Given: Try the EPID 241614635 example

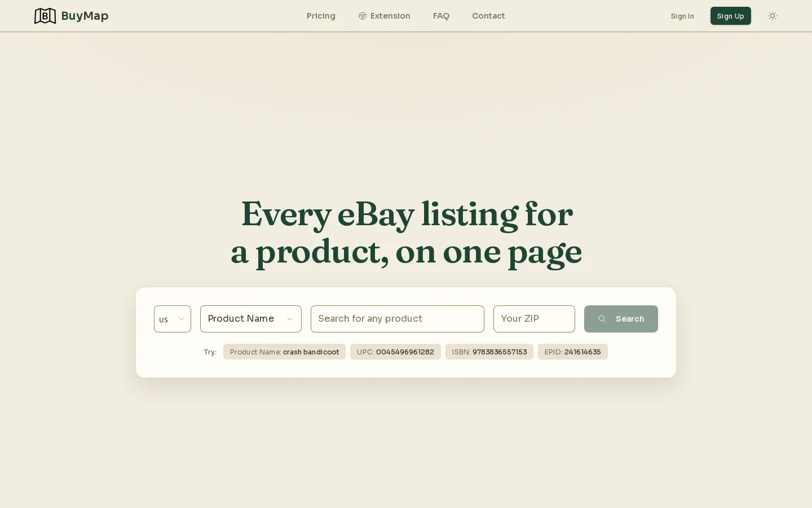Looking at the screenshot, I should pyautogui.click(x=573, y=352).
